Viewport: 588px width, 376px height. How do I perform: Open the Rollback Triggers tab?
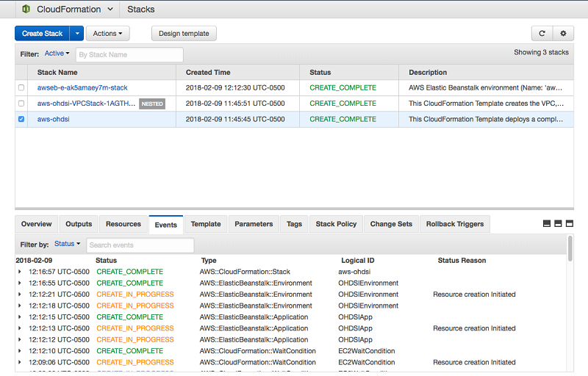pyautogui.click(x=454, y=224)
